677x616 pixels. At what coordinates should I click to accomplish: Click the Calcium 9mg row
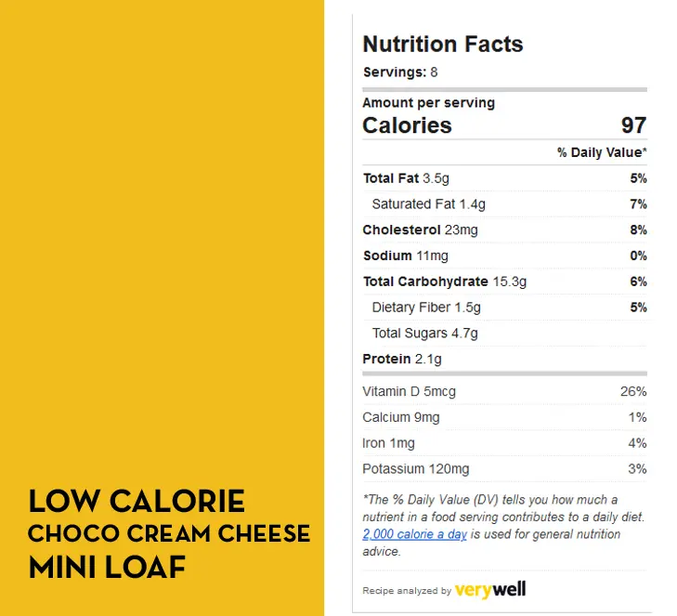tap(504, 417)
